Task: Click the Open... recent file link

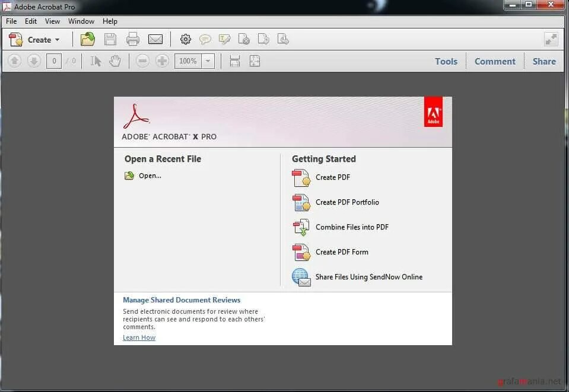Action: (150, 176)
